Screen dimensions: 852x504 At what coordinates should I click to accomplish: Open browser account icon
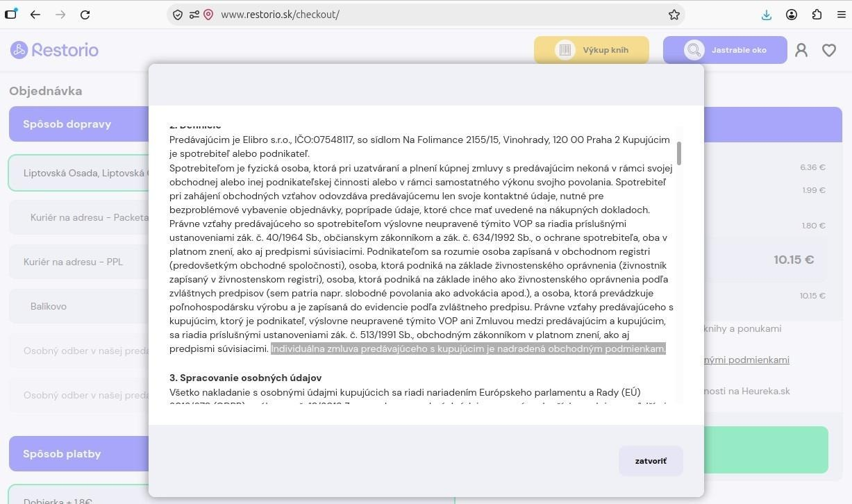792,15
